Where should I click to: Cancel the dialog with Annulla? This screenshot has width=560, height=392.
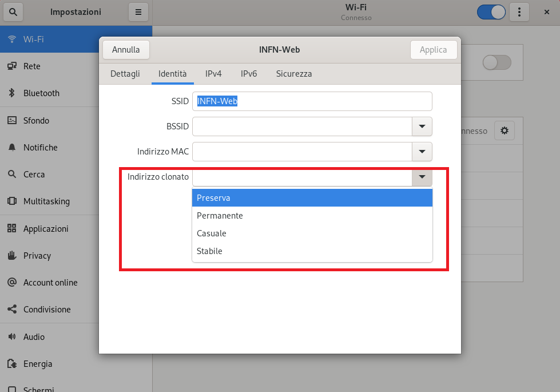(126, 50)
